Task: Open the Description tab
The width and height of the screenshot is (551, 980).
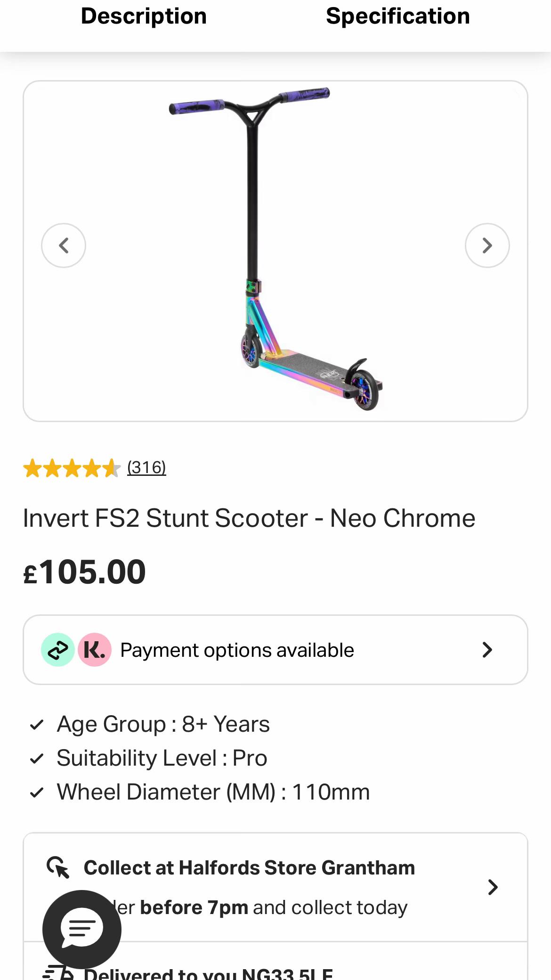Action: (x=144, y=16)
